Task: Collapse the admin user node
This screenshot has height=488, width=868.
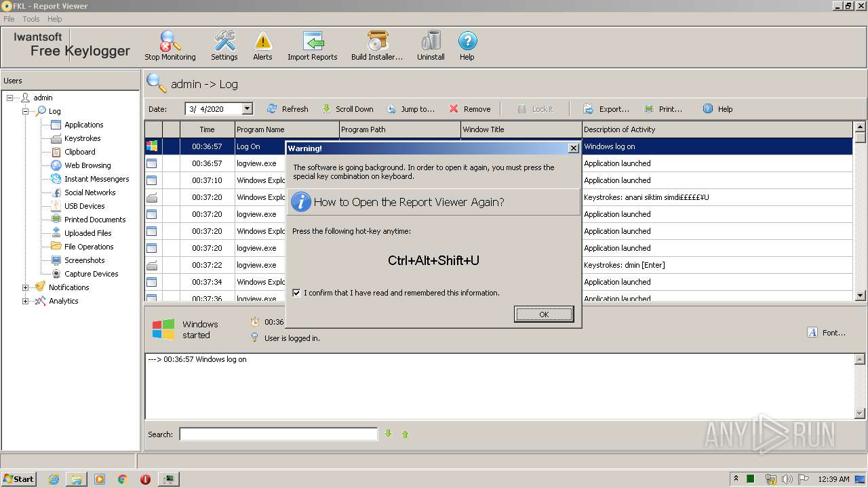Action: click(x=10, y=98)
